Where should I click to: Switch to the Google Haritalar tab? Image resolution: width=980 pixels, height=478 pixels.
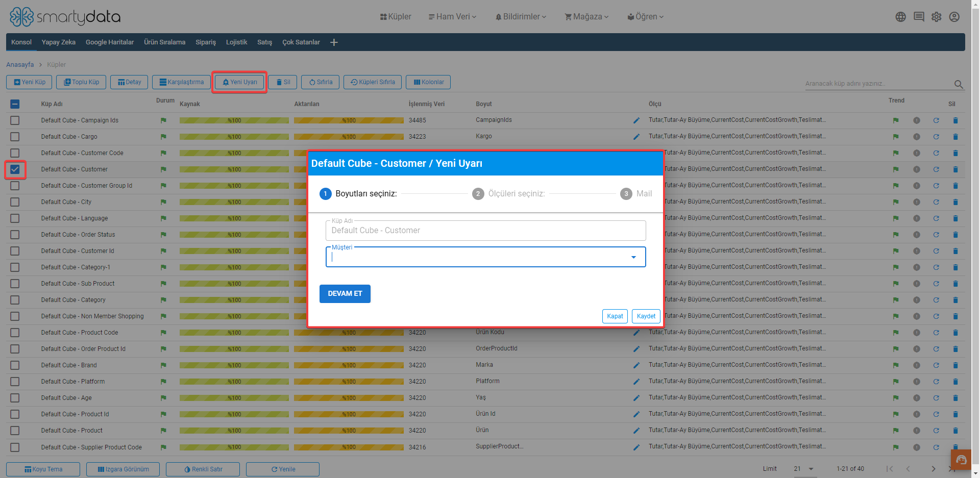point(110,42)
